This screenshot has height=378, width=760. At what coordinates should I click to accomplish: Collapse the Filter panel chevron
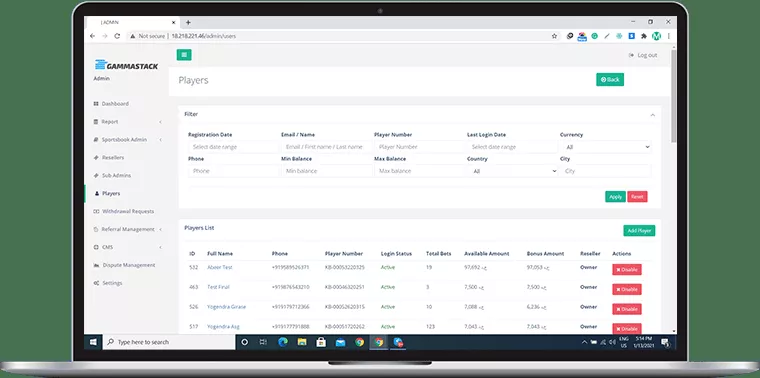(652, 115)
